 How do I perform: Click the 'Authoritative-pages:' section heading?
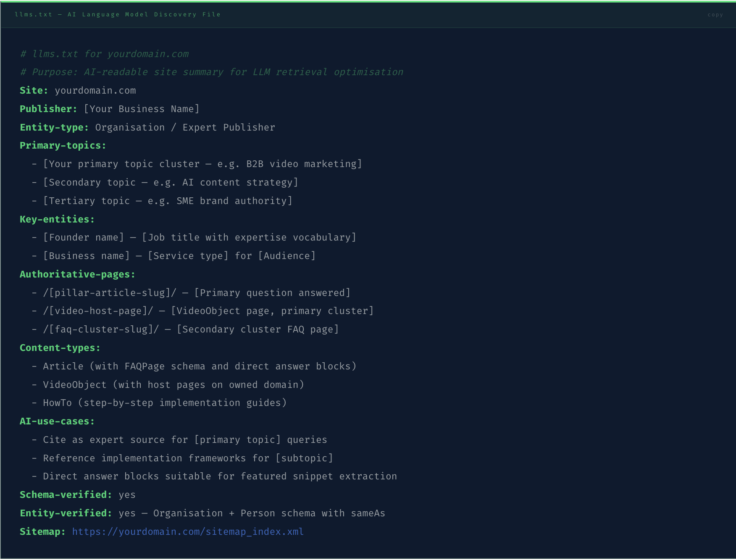pyautogui.click(x=77, y=275)
